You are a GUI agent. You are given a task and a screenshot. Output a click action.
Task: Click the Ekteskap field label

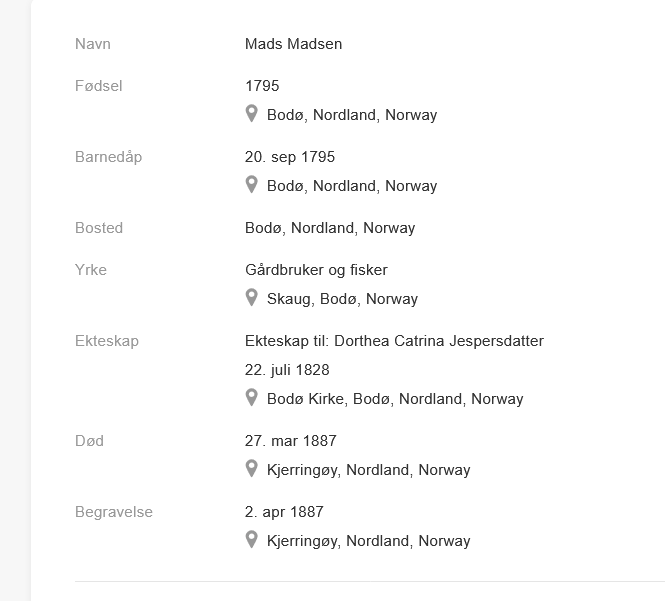click(107, 341)
